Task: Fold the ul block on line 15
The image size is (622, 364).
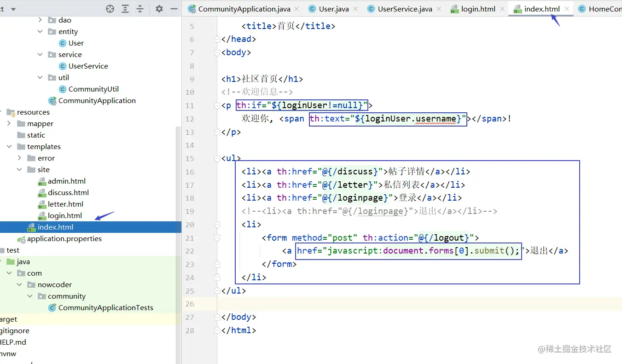Action: click(x=217, y=158)
